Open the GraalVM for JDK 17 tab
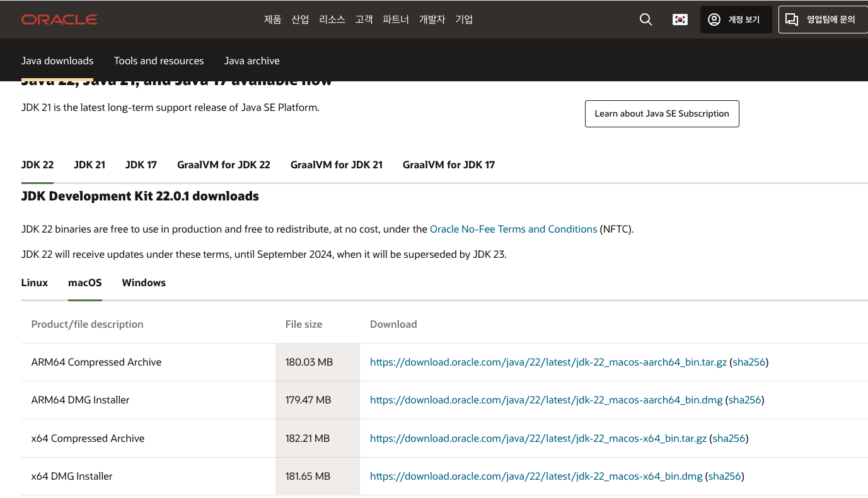Screen dimensions: 868x498 click(x=449, y=165)
